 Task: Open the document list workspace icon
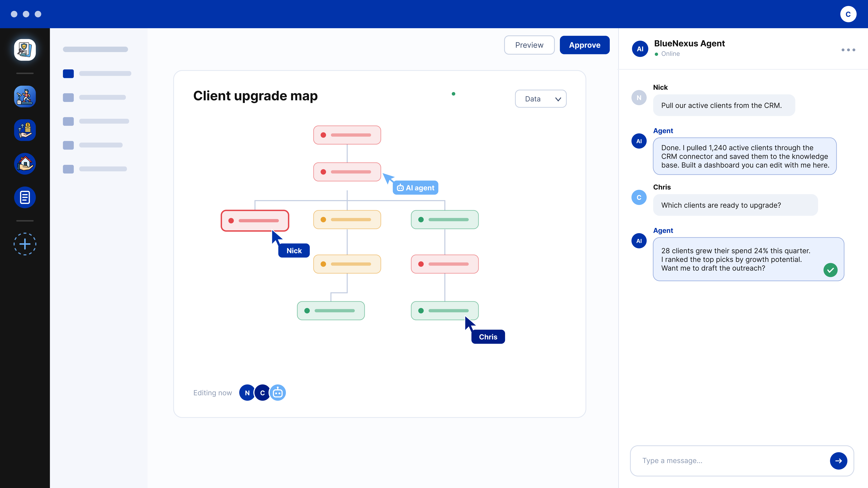click(25, 197)
